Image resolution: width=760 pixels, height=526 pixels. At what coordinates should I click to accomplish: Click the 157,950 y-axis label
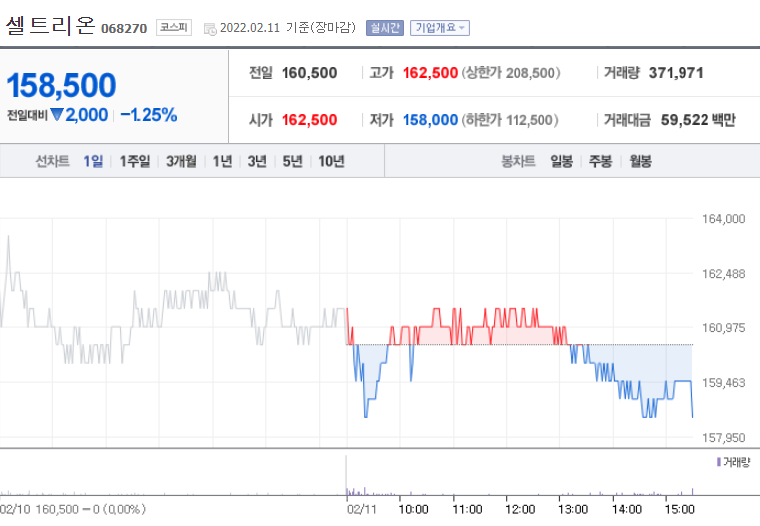[x=723, y=438]
